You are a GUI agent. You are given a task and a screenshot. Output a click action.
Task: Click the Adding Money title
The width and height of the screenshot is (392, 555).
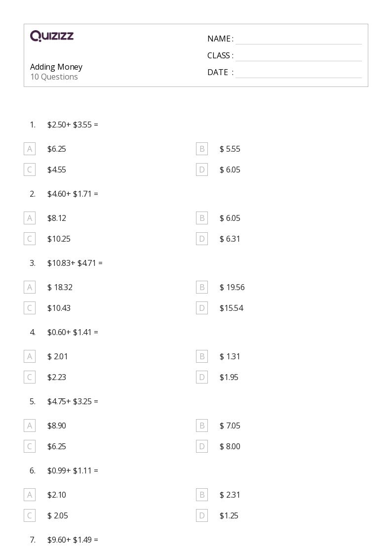pyautogui.click(x=56, y=67)
